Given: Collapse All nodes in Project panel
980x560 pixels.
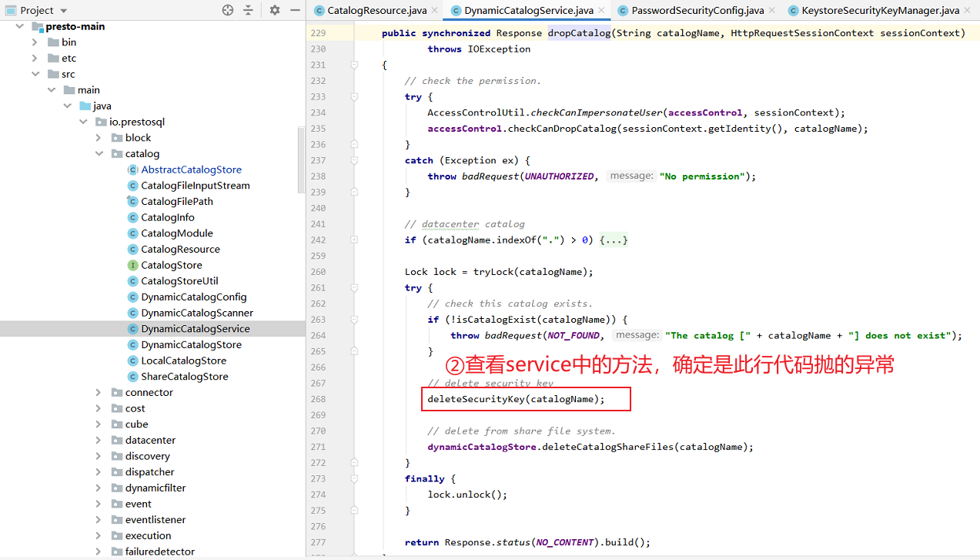Looking at the screenshot, I should (x=249, y=12).
